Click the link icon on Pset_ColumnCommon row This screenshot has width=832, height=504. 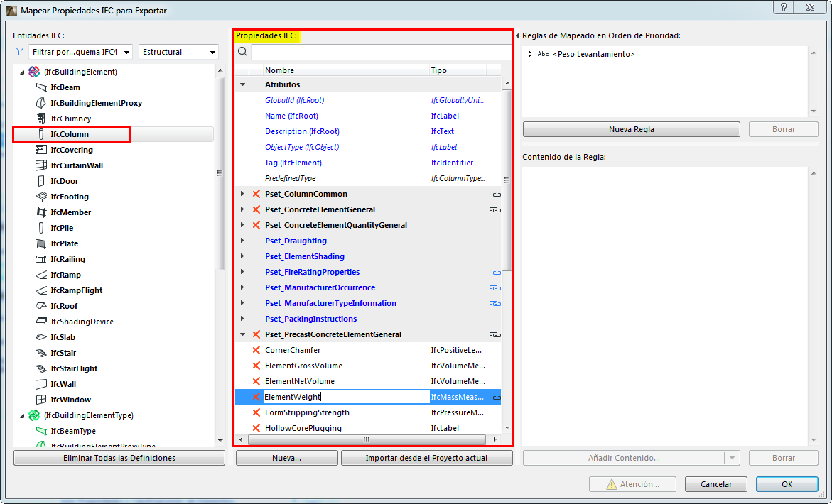(x=495, y=194)
